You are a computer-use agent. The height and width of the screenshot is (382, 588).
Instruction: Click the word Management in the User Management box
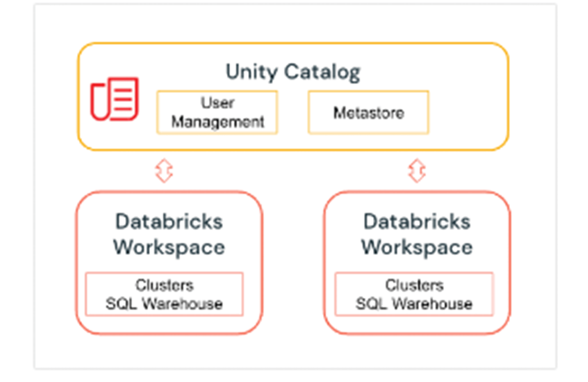pyautogui.click(x=218, y=121)
